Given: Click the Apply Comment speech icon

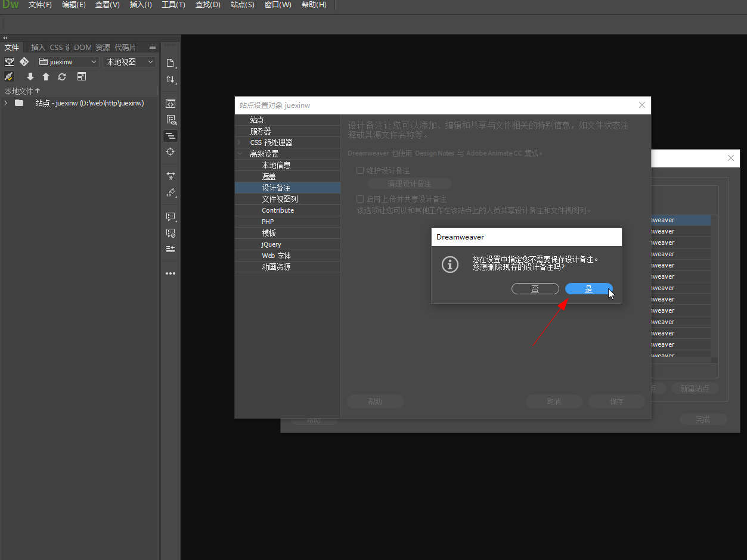Looking at the screenshot, I should click(x=171, y=217).
